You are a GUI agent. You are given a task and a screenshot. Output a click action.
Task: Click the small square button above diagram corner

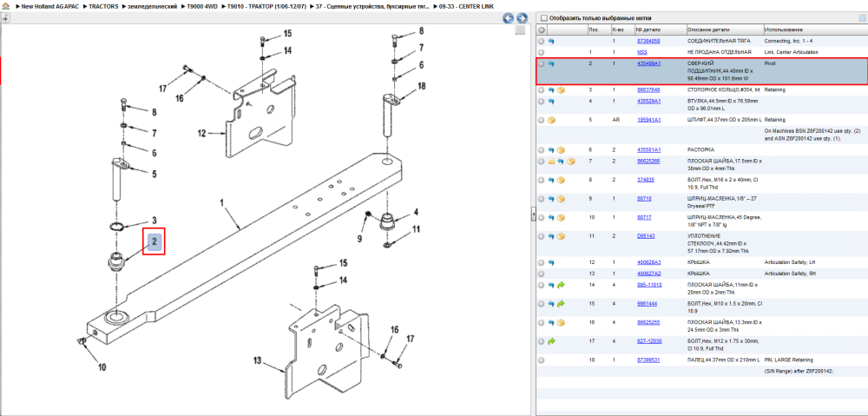coord(520,30)
